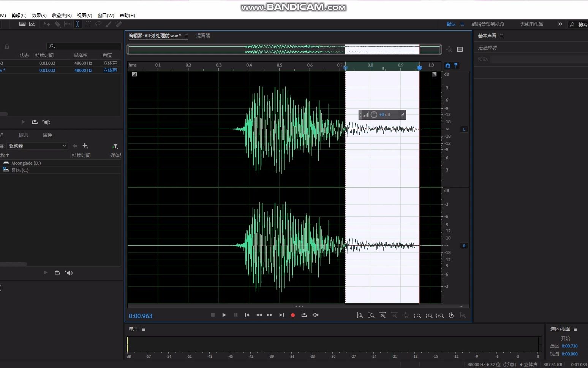Open the Editor panel menu
This screenshot has width=588, height=368.
186,36
